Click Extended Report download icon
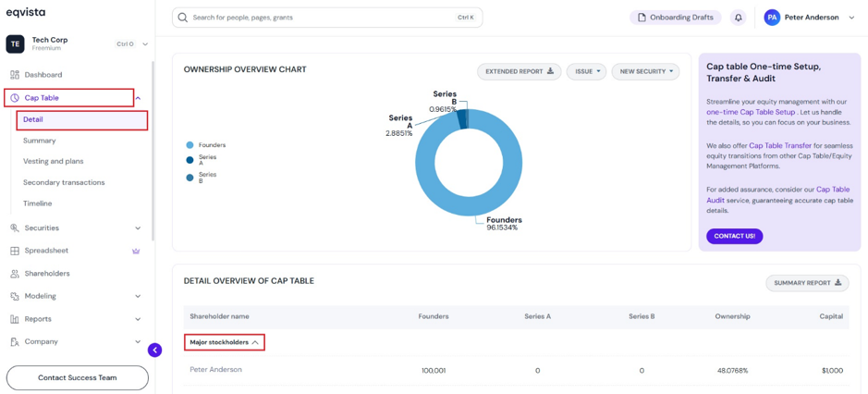This screenshot has width=868, height=394. click(x=550, y=71)
